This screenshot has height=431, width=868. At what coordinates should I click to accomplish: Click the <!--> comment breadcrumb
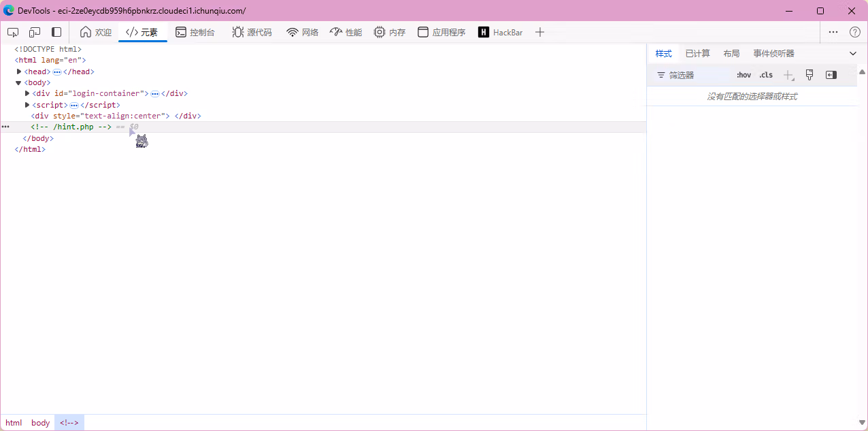pos(69,423)
